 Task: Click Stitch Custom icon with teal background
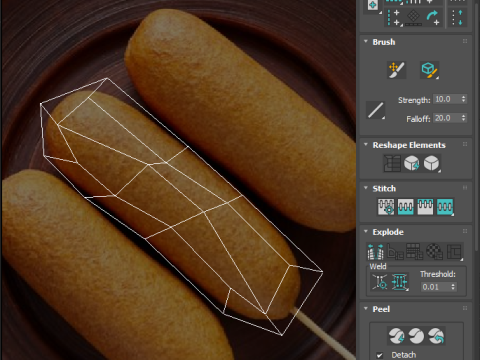[445, 207]
